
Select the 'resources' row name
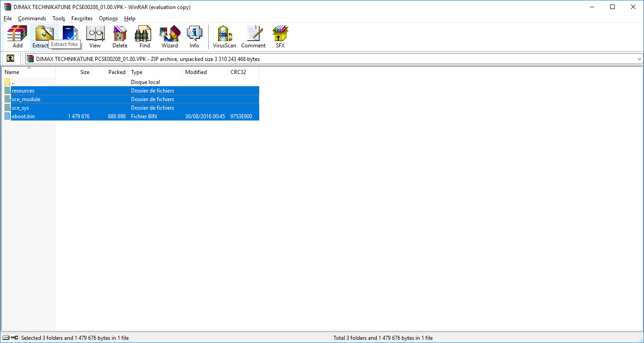(23, 91)
